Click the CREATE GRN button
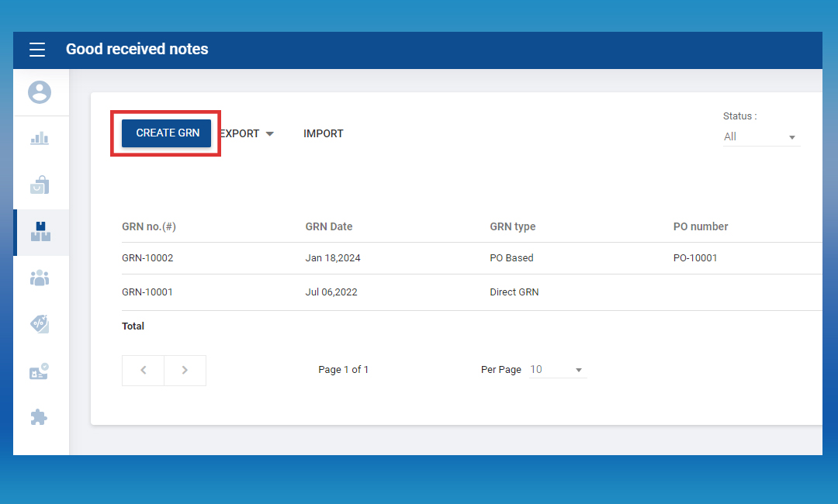The image size is (838, 504). [x=167, y=133]
